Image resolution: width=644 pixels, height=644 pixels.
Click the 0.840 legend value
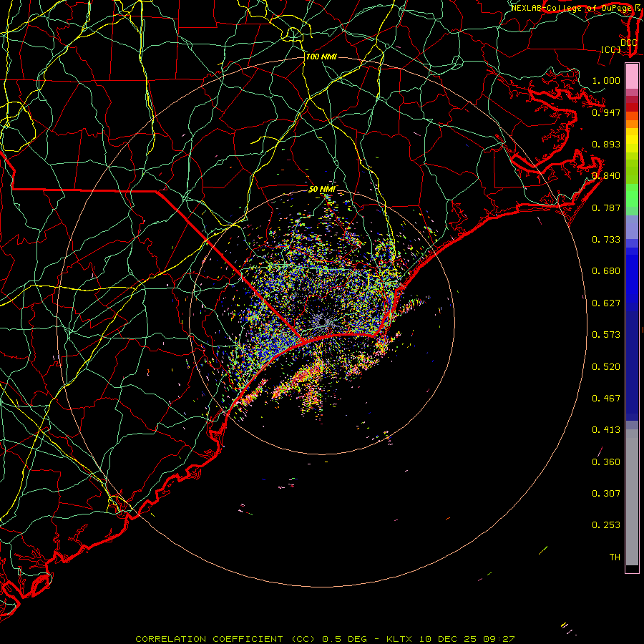click(606, 176)
